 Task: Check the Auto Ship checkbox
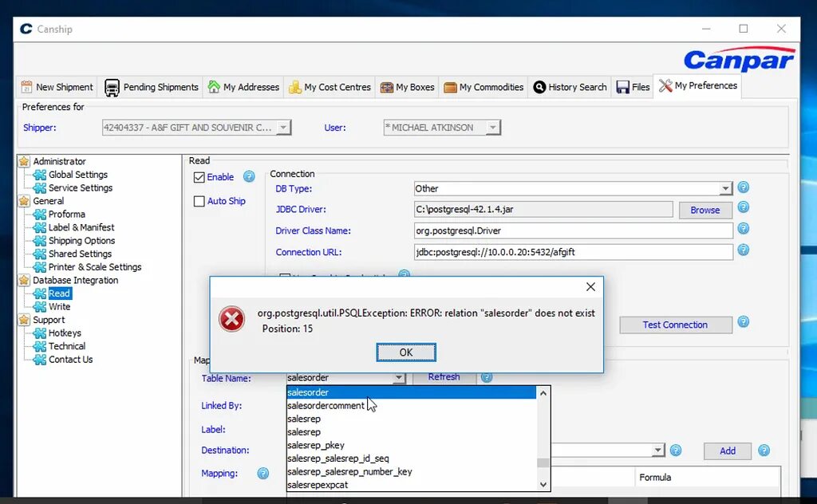[199, 202]
